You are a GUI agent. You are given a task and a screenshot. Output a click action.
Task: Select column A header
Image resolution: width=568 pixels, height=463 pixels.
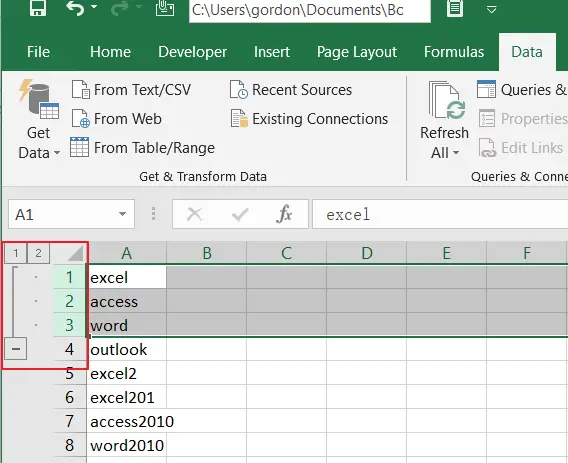[126, 253]
